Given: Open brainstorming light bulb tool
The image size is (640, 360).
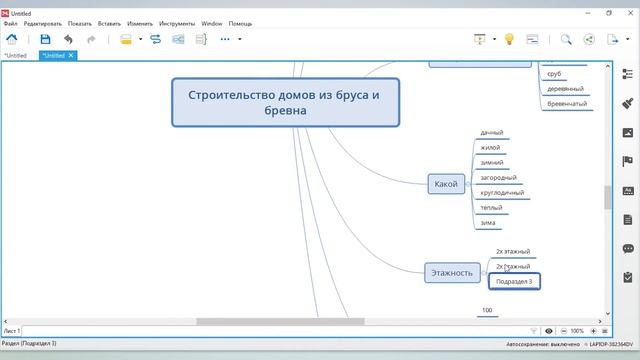Looking at the screenshot, I should [x=509, y=39].
